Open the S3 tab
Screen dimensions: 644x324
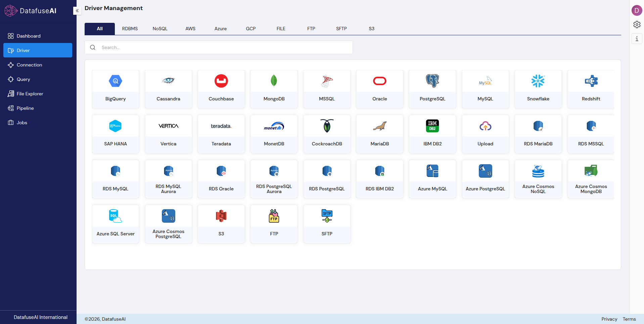click(372, 29)
